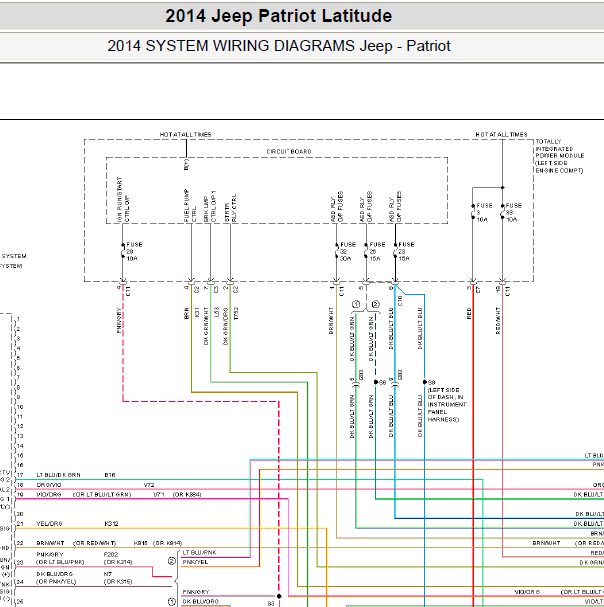The width and height of the screenshot is (604, 607).
Task: Click the "B16" circuit code
Action: pyautogui.click(x=110, y=475)
